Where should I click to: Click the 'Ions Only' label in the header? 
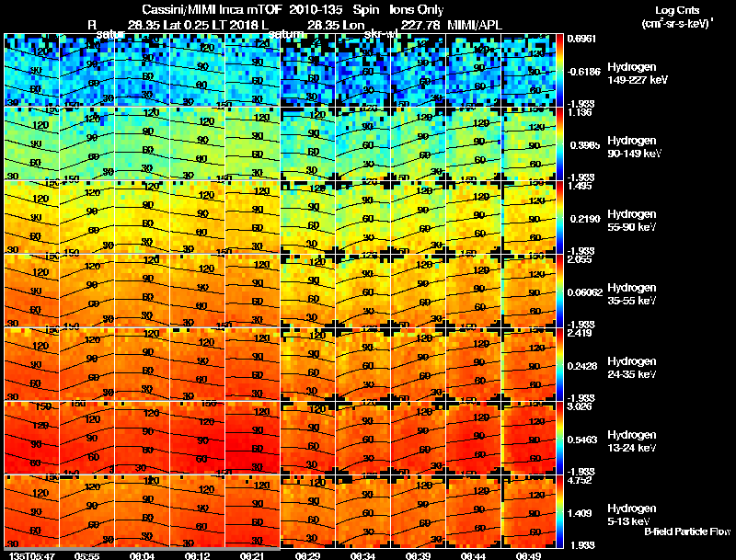417,10
